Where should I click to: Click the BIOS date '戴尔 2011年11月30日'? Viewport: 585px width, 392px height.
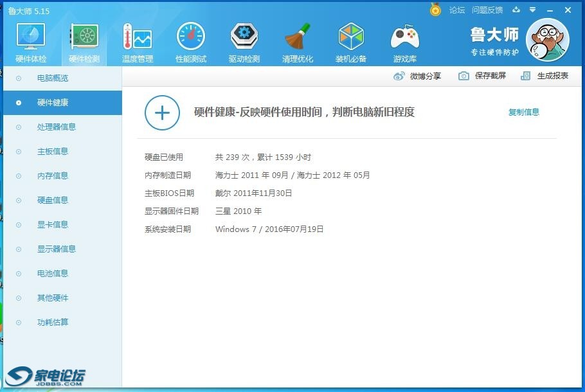[x=253, y=193]
